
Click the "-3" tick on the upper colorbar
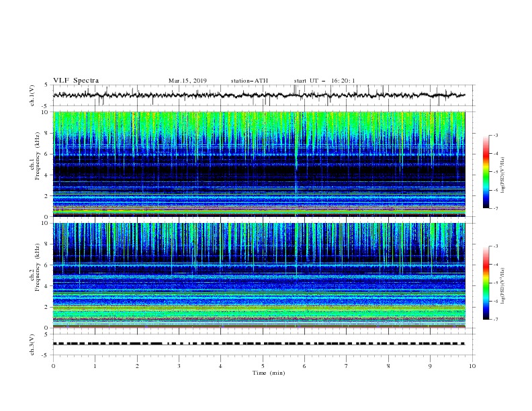click(x=495, y=135)
